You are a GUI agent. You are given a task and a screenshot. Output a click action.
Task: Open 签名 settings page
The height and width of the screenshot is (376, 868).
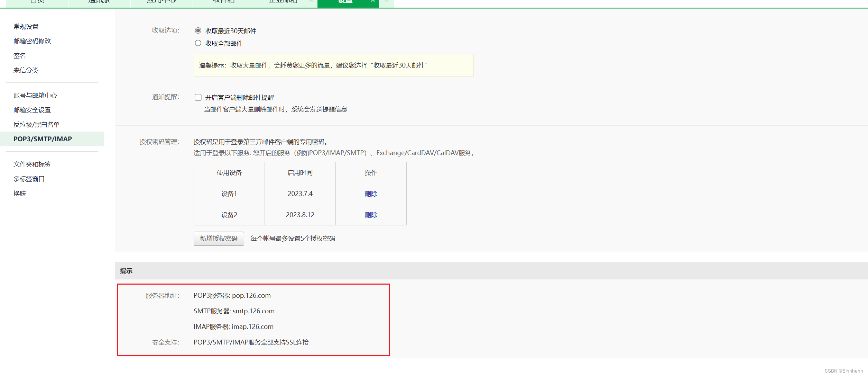(20, 56)
